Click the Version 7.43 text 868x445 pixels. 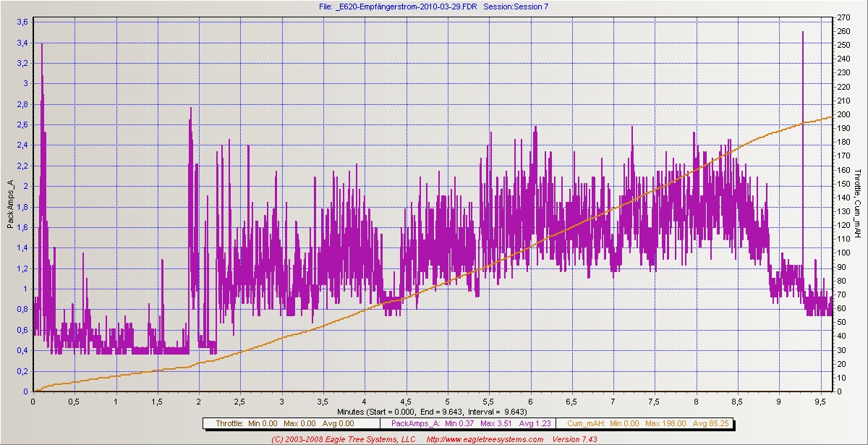click(x=577, y=439)
